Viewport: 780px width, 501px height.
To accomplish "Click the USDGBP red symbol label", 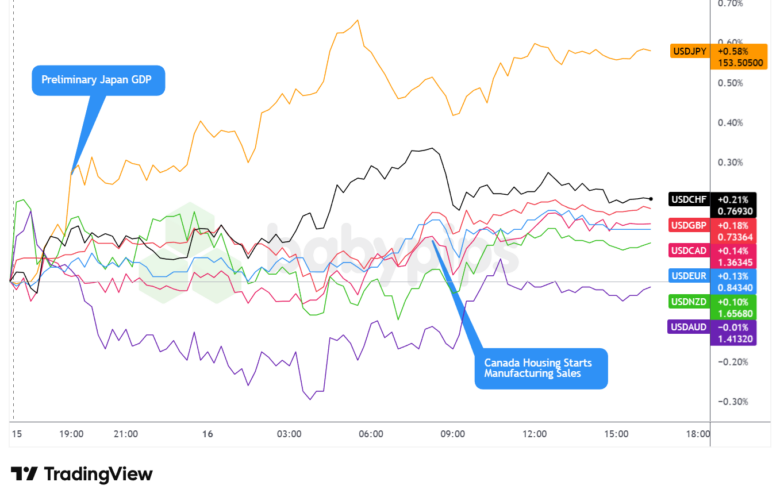I will (688, 224).
